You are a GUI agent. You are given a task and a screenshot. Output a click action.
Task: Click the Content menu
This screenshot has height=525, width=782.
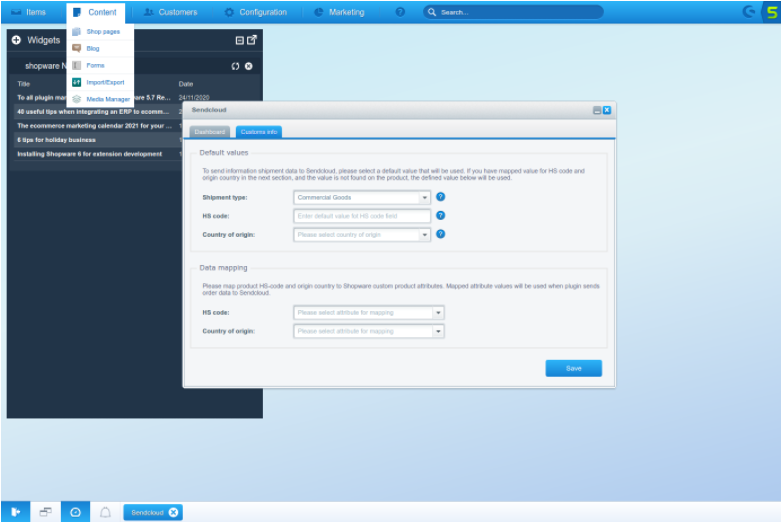point(95,12)
